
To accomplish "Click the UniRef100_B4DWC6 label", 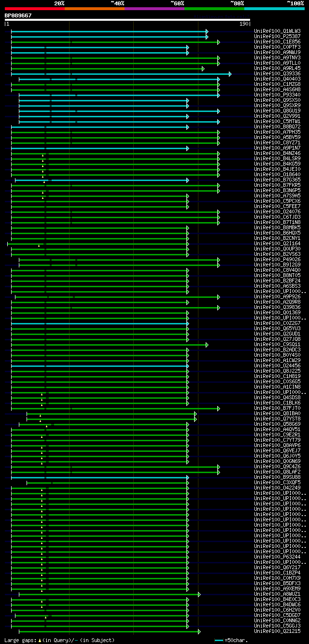I will 277,604.
